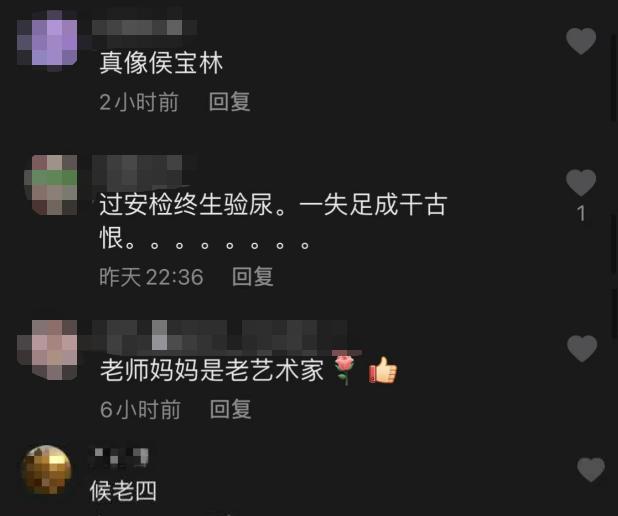Open the purple avatar of first commenter

pyautogui.click(x=47, y=41)
